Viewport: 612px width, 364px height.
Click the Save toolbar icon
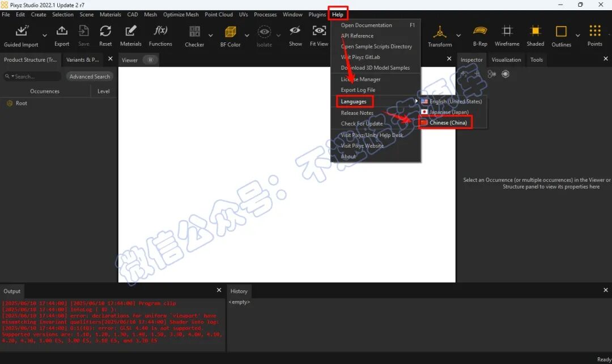click(83, 31)
